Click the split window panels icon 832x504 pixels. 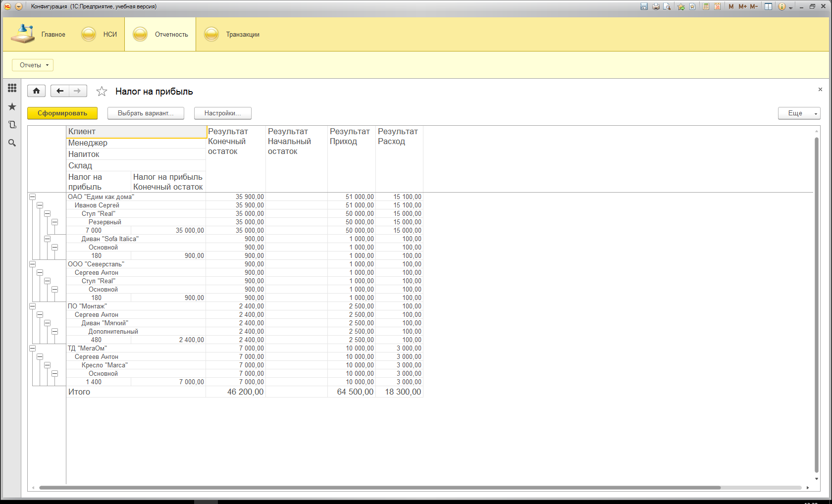tap(768, 6)
